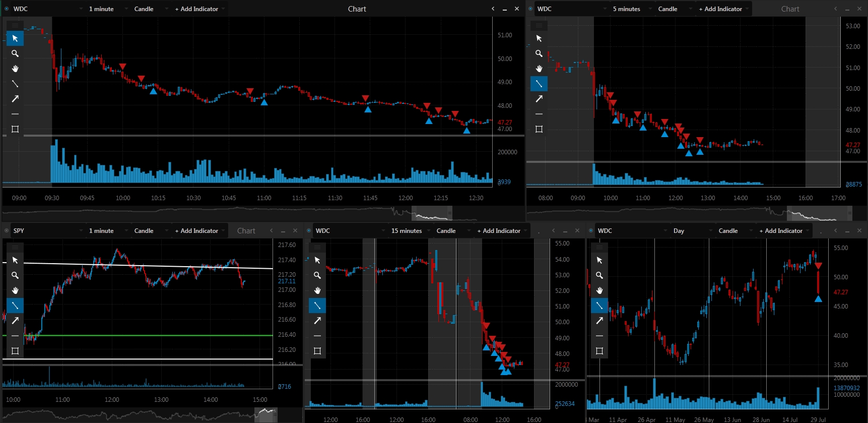Select the hand pan tool in the SPY chart

[15, 290]
